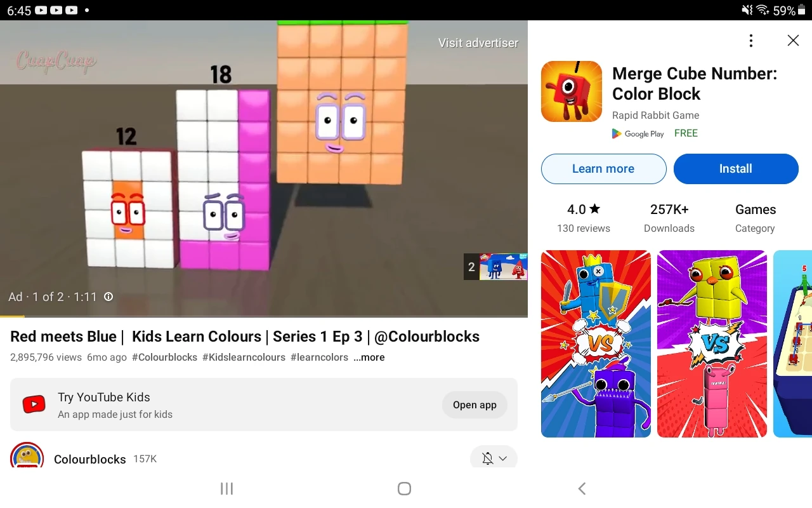Tap the back navigation arrow

click(582, 488)
